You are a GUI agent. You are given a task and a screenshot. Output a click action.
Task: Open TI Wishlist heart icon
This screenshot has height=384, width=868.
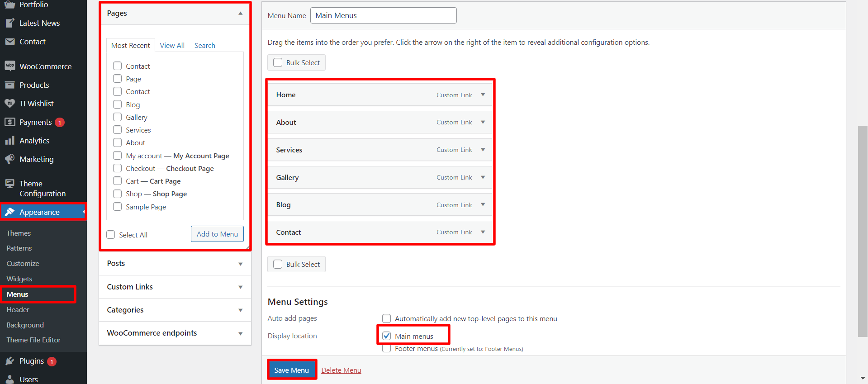(x=9, y=104)
